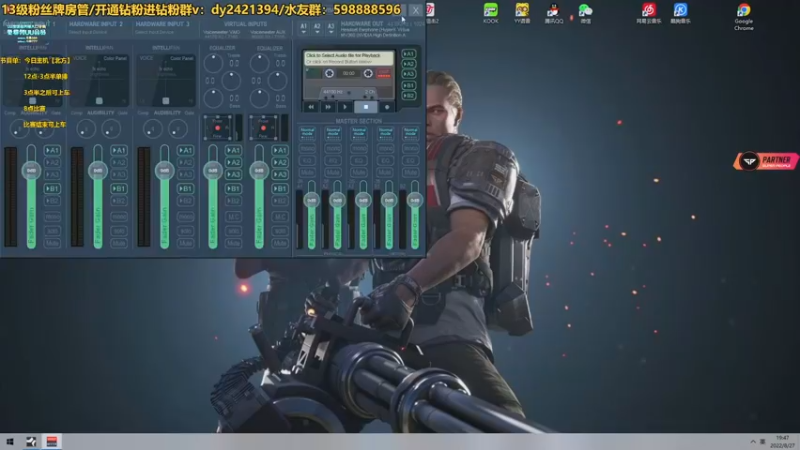The height and width of the screenshot is (450, 800).
Task: Open A3 hardware output device dropdown
Action: (x=331, y=28)
